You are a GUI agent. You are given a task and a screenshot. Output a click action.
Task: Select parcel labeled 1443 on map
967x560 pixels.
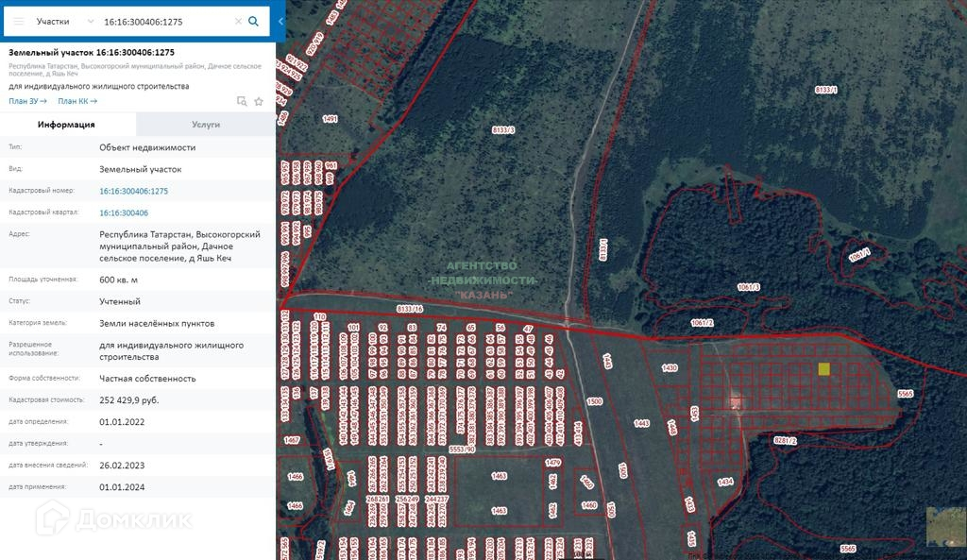[641, 424]
